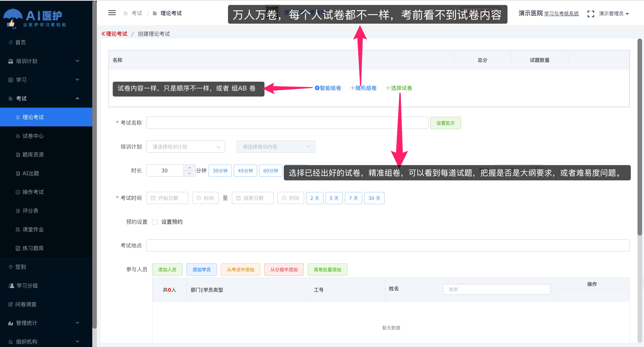Image resolution: width=644 pixels, height=347 pixels.
Task: Click 简易批量添加 button
Action: 328,270
